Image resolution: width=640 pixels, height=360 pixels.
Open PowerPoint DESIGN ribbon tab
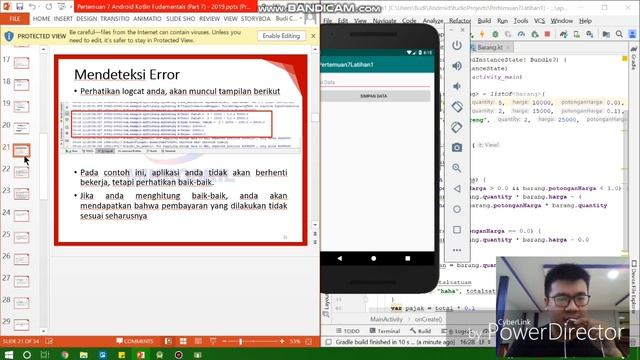87,19
